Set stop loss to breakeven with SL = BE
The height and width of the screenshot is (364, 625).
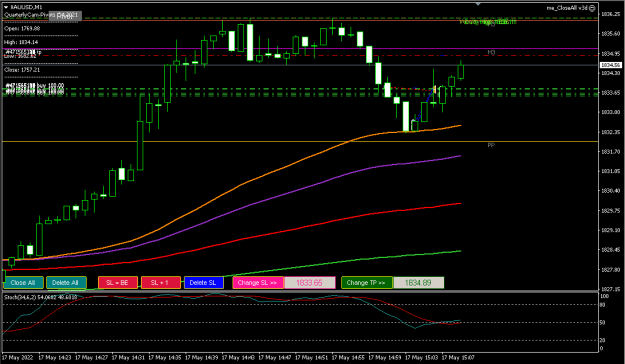118,283
